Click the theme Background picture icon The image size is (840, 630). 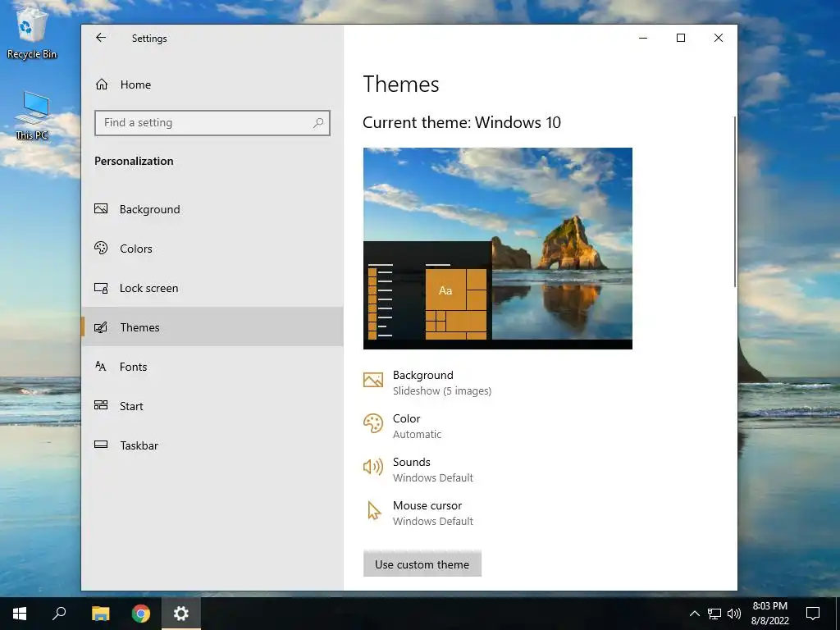pos(373,381)
